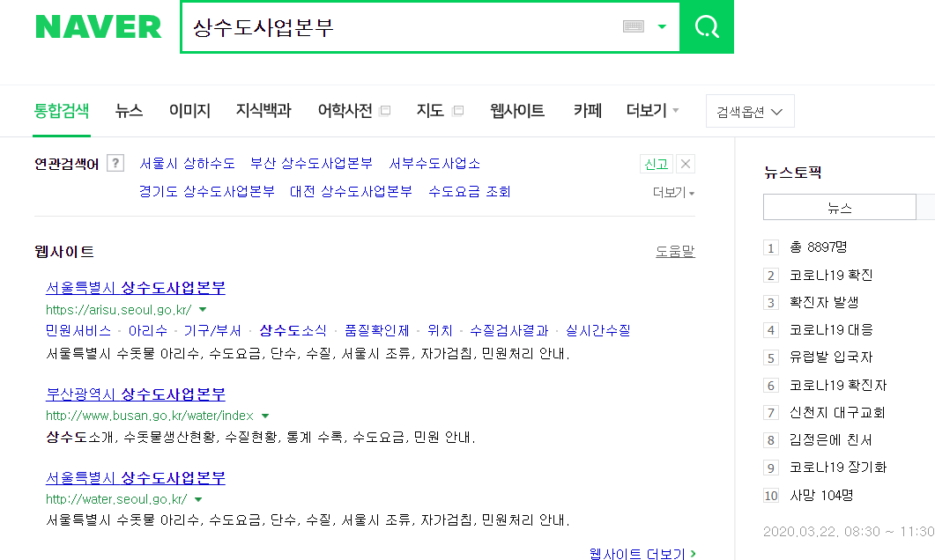The height and width of the screenshot is (560, 935).
Task: Click news topic 코로나19 장기화
Action: pos(838,468)
